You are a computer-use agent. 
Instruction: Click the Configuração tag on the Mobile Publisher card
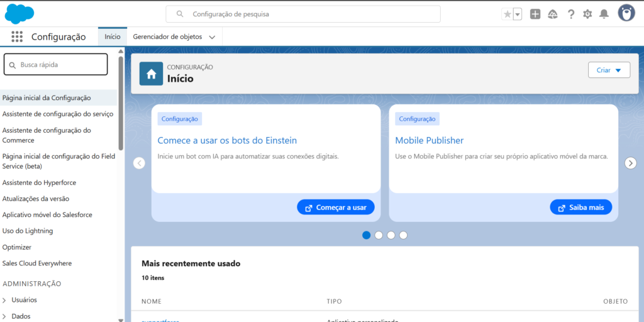pyautogui.click(x=418, y=119)
